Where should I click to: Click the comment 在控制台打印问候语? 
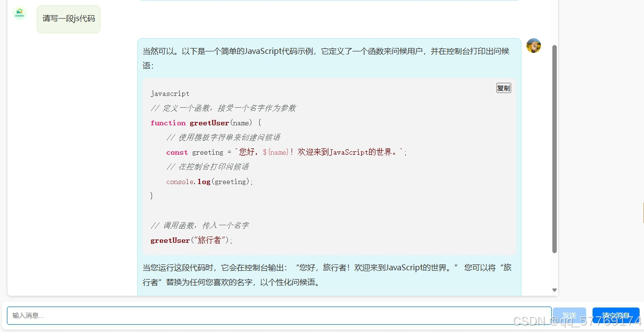click(207, 167)
